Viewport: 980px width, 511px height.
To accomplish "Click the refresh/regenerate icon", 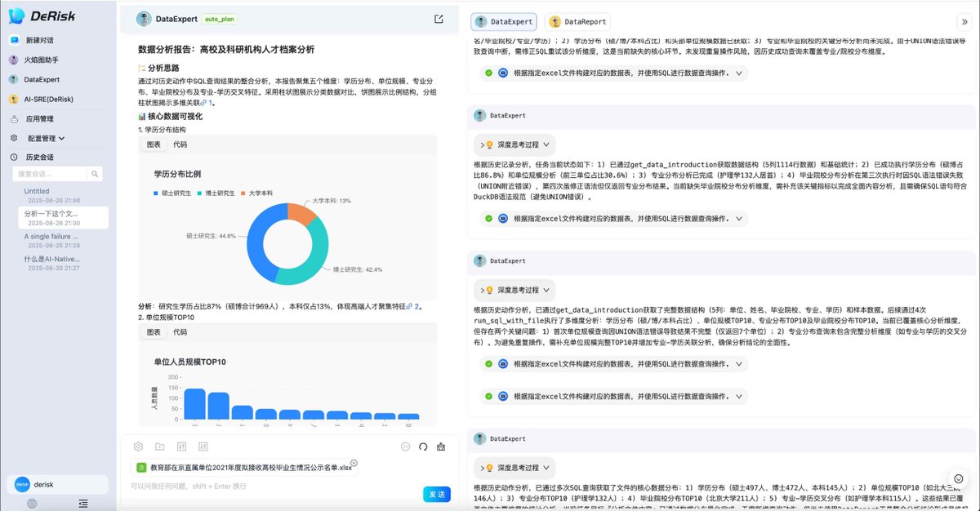I will pos(423,447).
